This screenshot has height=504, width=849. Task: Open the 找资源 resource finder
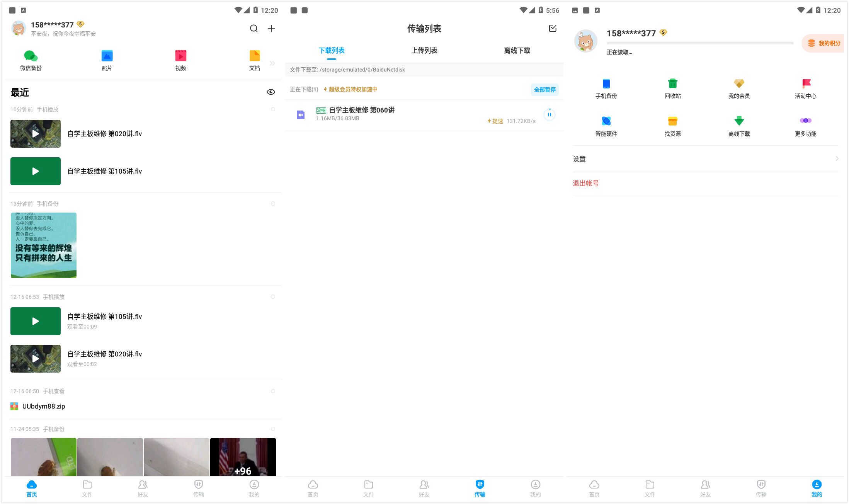(672, 126)
